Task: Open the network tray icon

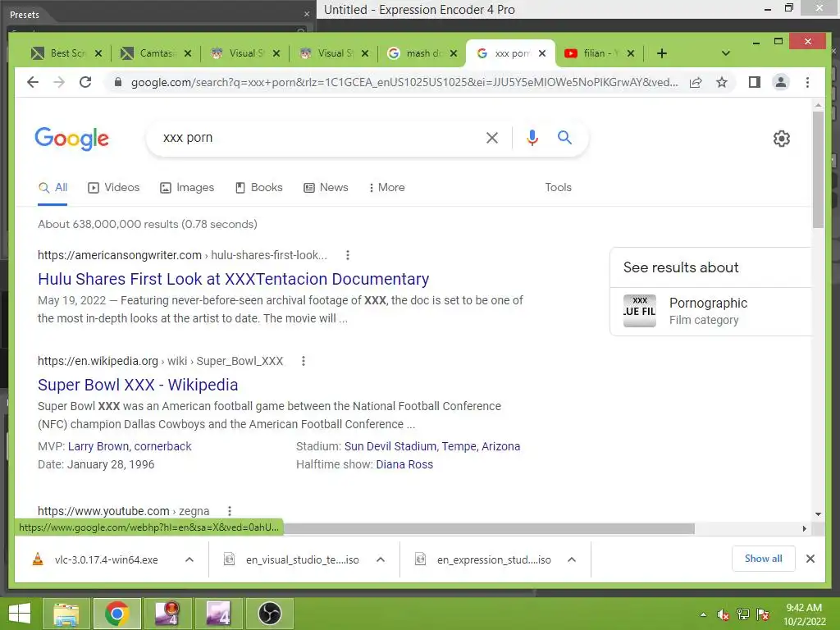Action: [x=743, y=614]
